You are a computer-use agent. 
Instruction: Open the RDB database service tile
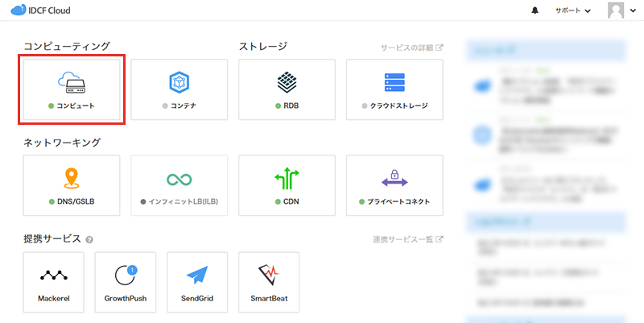287,89
